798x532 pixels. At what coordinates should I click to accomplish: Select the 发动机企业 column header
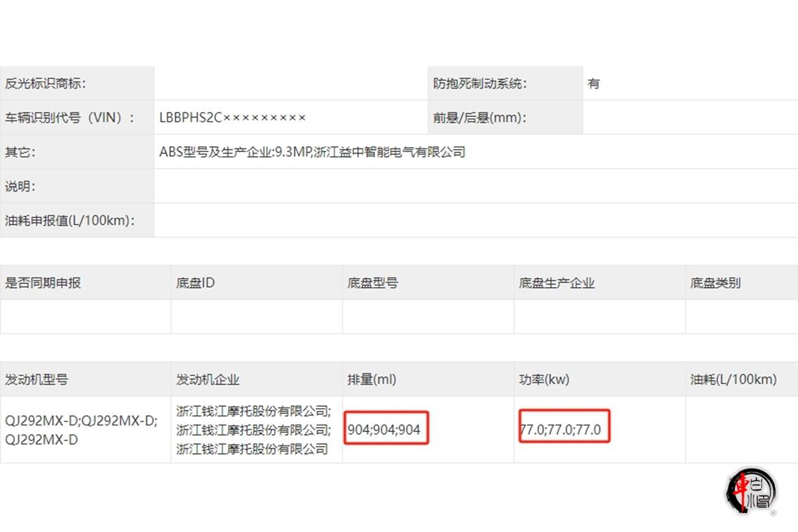(257, 379)
